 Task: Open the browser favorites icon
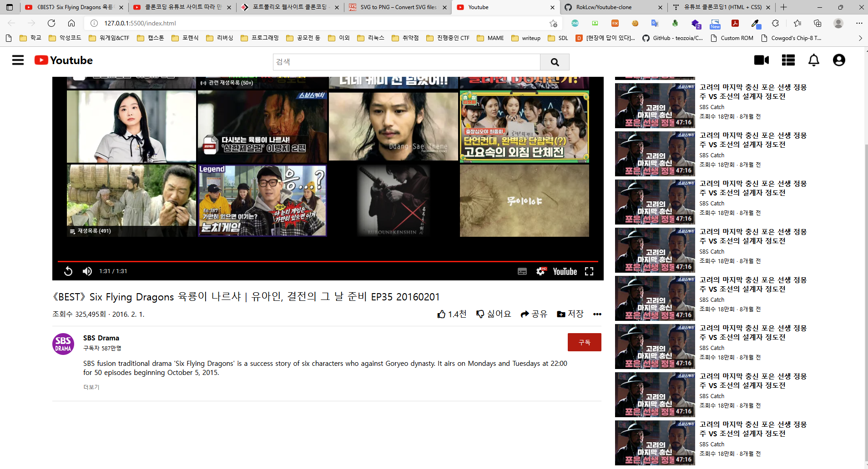point(797,23)
